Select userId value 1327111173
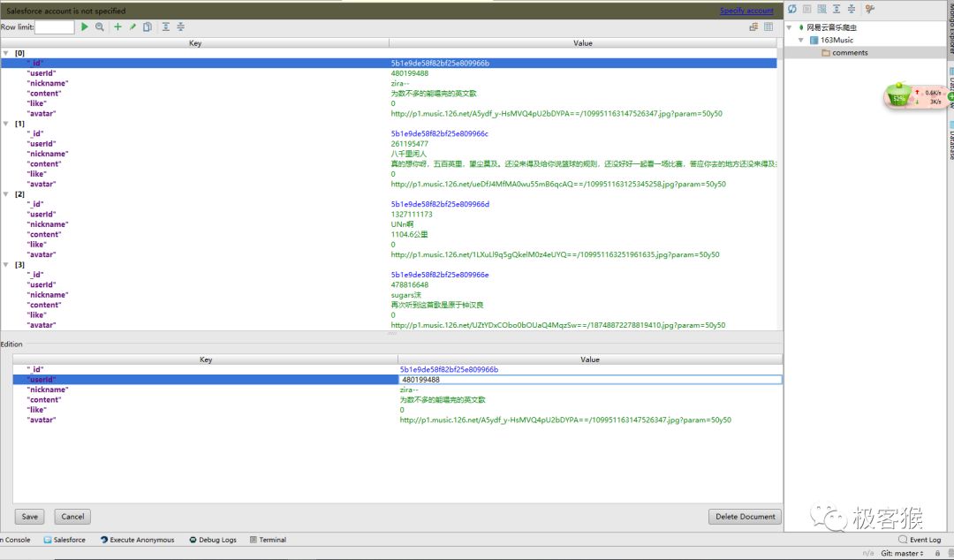 coord(412,215)
